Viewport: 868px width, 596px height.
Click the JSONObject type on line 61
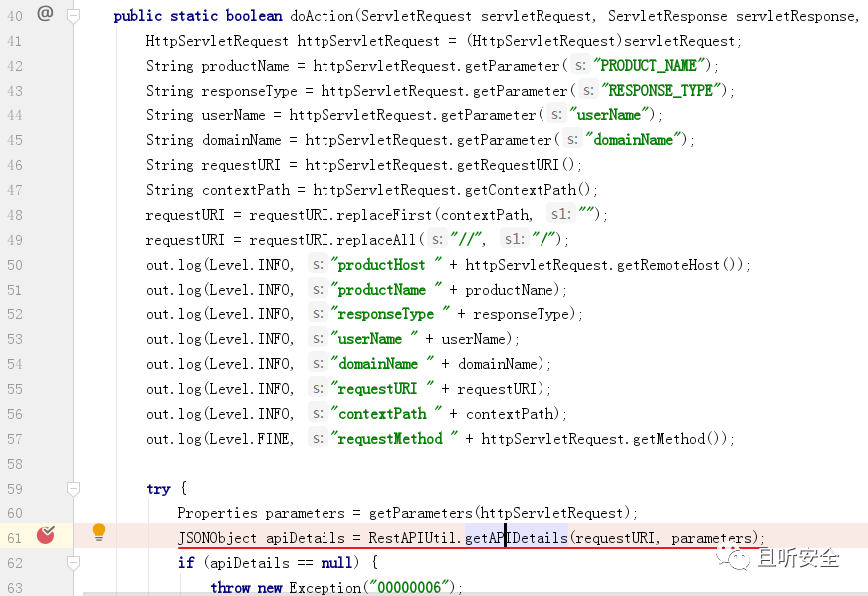point(218,538)
